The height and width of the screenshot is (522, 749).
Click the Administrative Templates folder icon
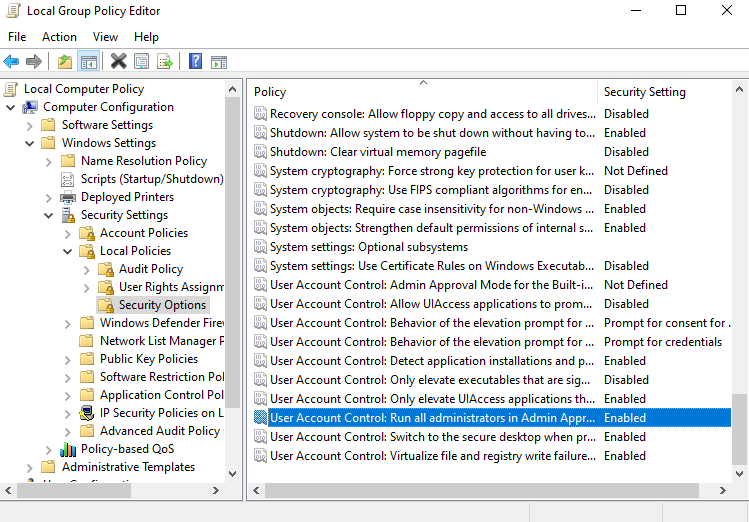(x=48, y=467)
